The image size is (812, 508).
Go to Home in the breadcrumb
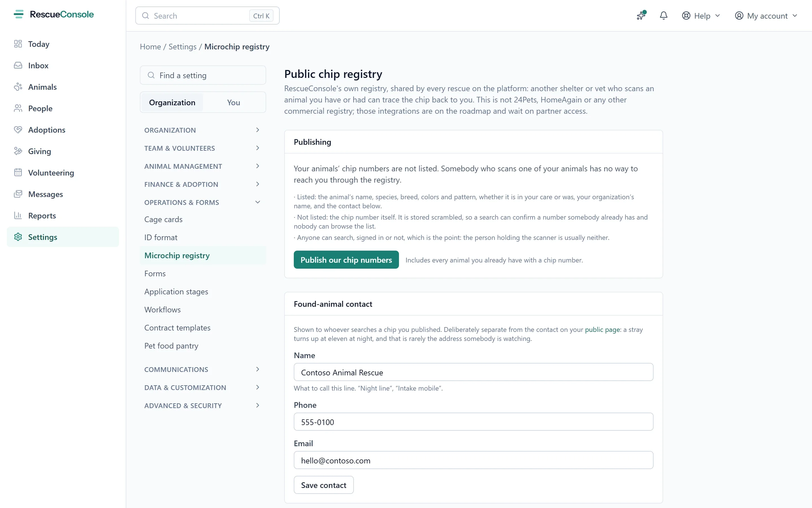(x=150, y=47)
